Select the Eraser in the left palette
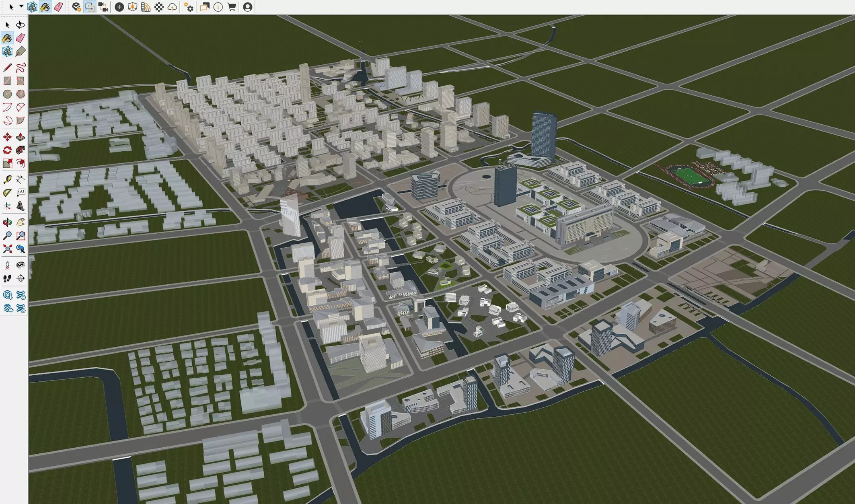Viewport: 855px width, 504px height. 20,38
